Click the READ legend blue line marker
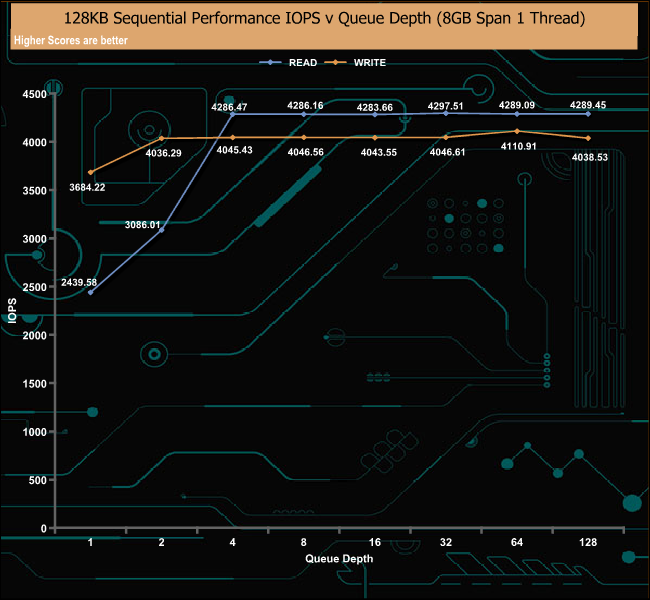 coord(270,63)
